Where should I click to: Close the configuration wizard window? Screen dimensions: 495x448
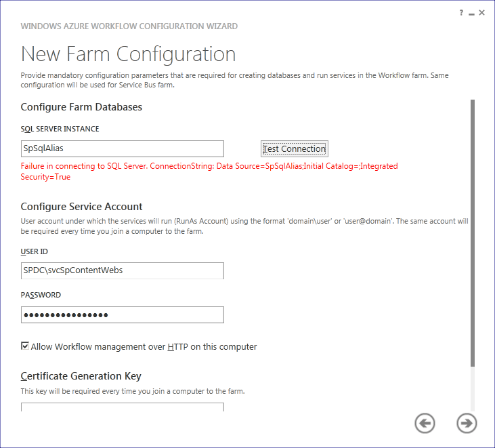pyautogui.click(x=481, y=13)
